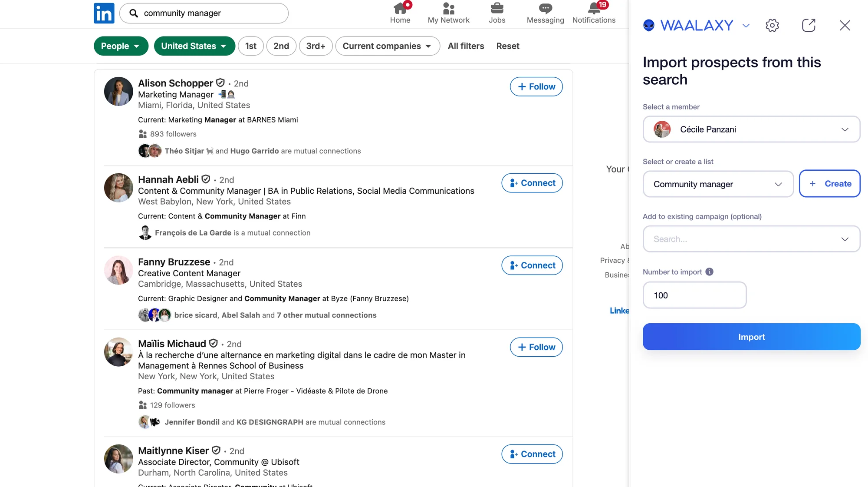Viewport: 868px width, 487px height.
Task: Connect with Fanny Bruzzese
Action: [532, 265]
